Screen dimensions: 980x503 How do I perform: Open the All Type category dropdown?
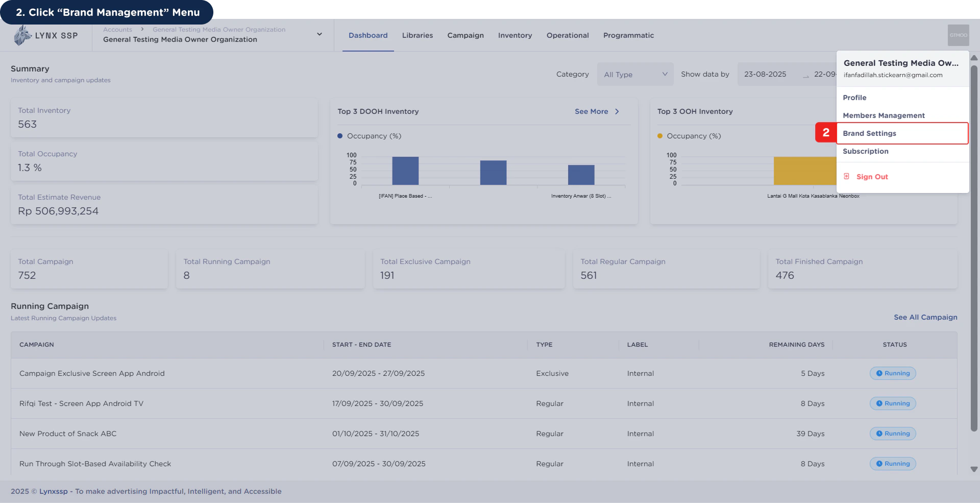pyautogui.click(x=635, y=74)
